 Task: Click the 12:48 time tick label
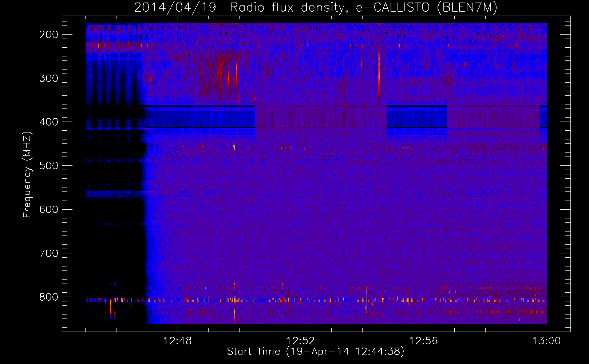point(177,341)
